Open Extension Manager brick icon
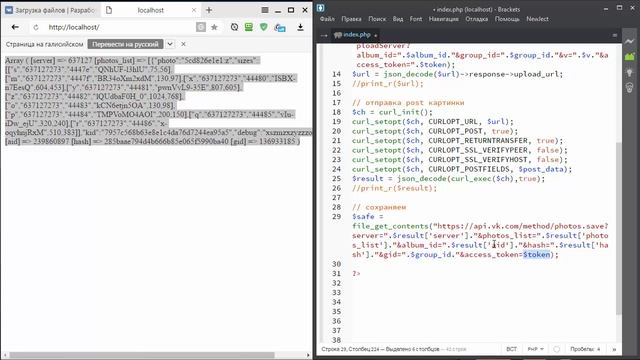This screenshot has width=640, height=360. [629, 57]
